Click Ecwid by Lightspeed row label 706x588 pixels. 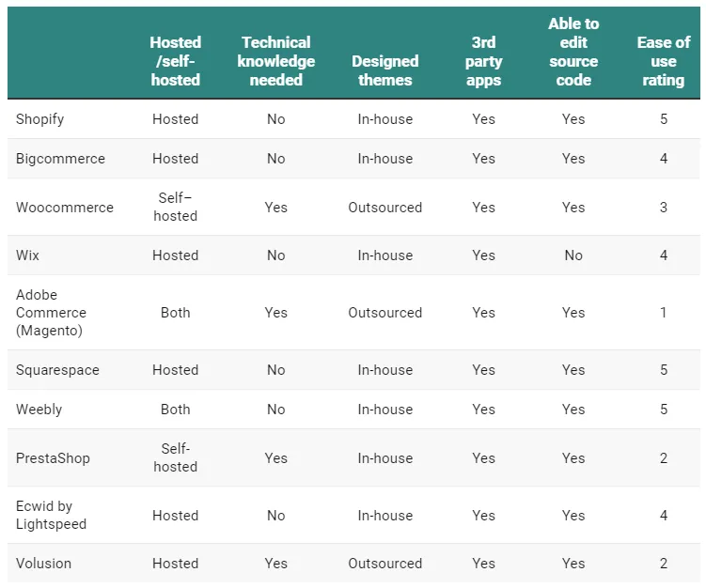click(51, 516)
